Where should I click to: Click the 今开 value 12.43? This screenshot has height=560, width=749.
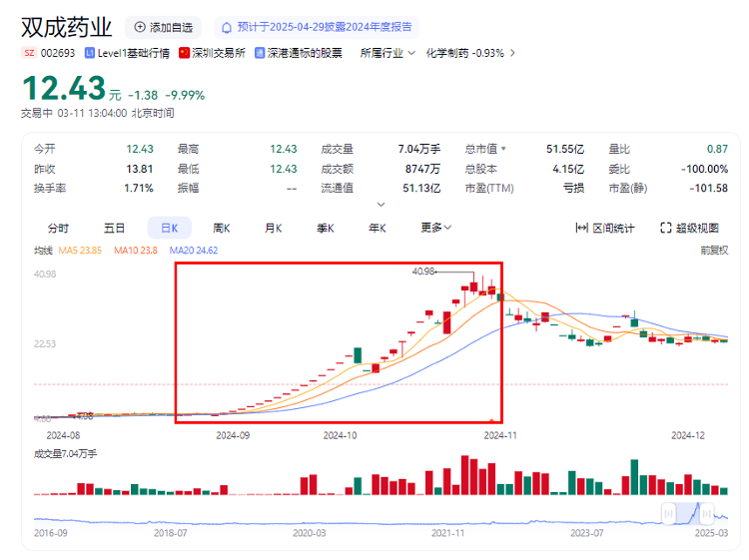[140, 149]
